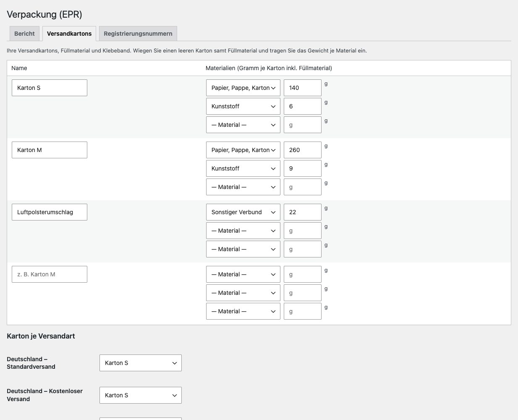Click the empty name field with placeholder text
This screenshot has height=420, width=518.
50,274
